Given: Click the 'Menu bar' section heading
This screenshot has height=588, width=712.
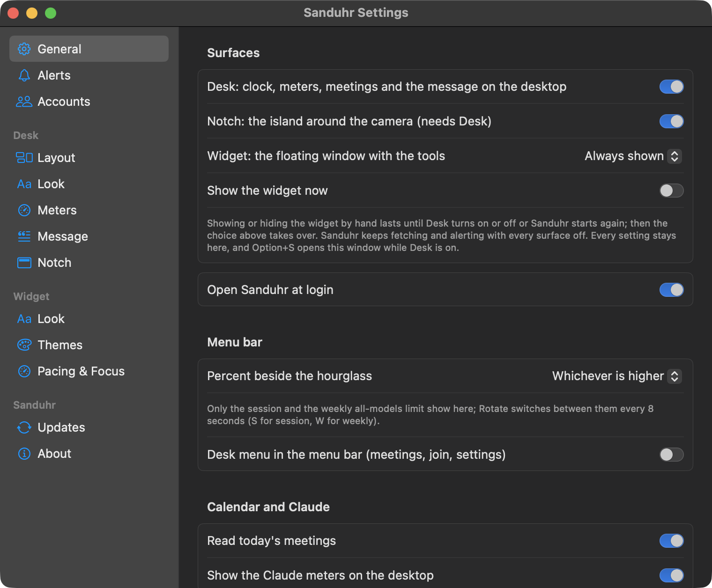Looking at the screenshot, I should click(235, 342).
